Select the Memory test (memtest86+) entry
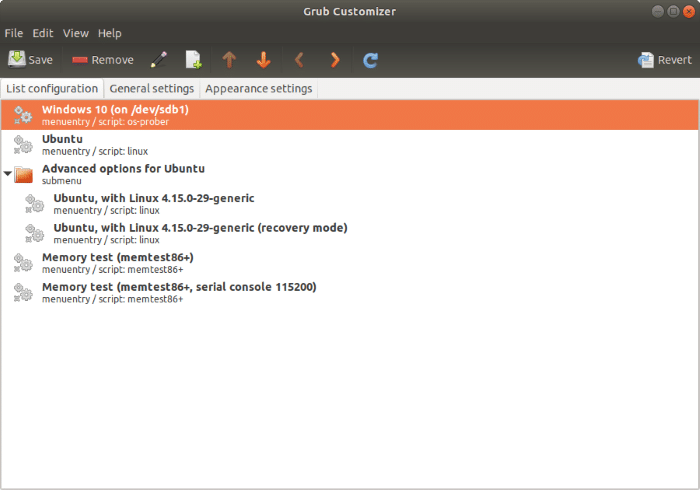The height and width of the screenshot is (490, 700). [x=350, y=263]
